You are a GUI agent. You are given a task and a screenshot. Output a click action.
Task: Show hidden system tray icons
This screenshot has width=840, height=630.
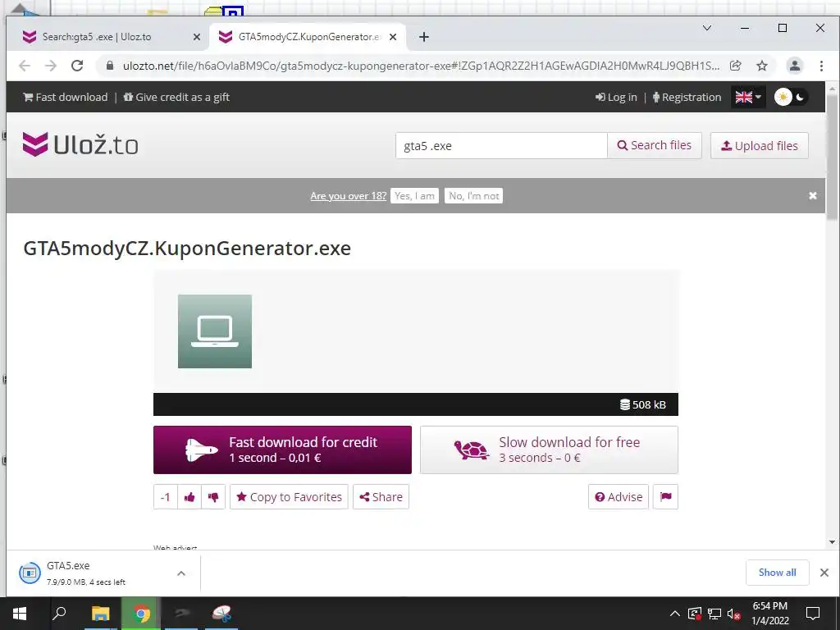[675, 614]
